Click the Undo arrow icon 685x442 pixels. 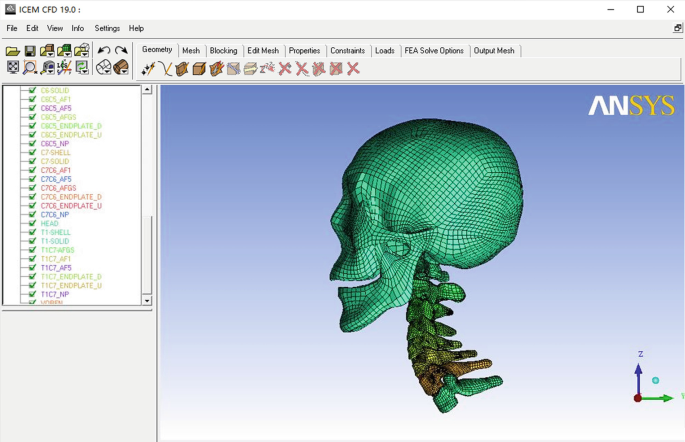(x=104, y=51)
